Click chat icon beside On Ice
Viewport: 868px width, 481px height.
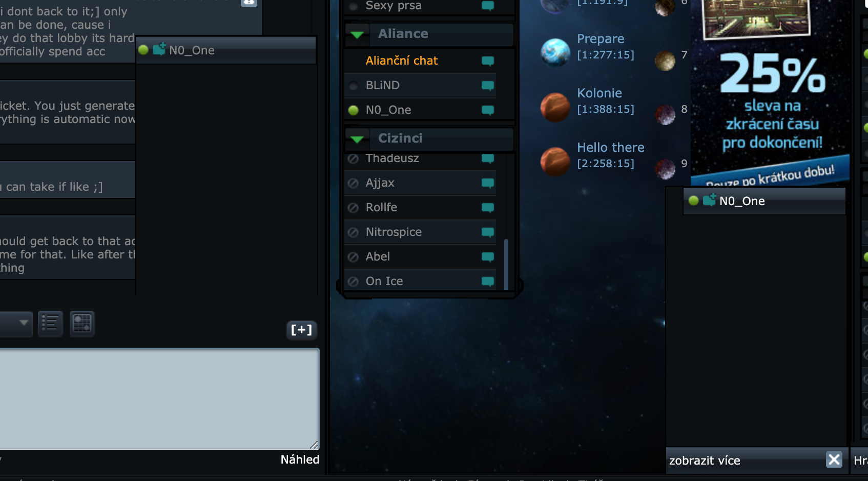tap(488, 282)
